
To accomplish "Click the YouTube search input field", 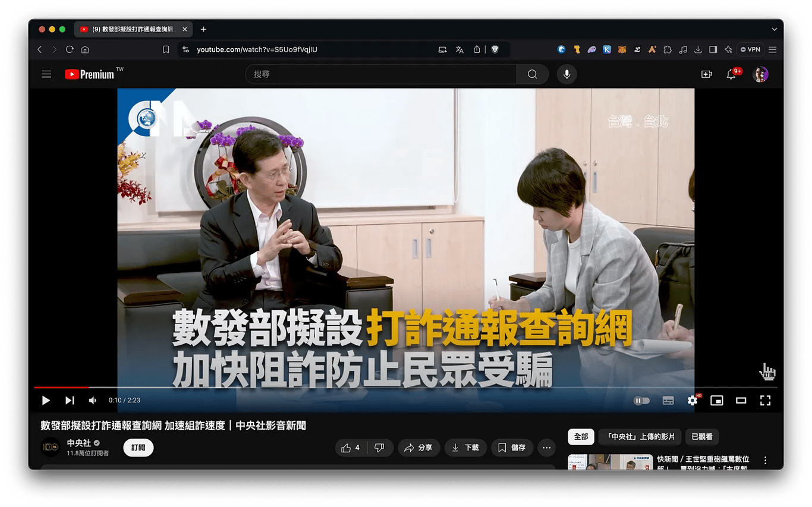I will click(x=380, y=74).
